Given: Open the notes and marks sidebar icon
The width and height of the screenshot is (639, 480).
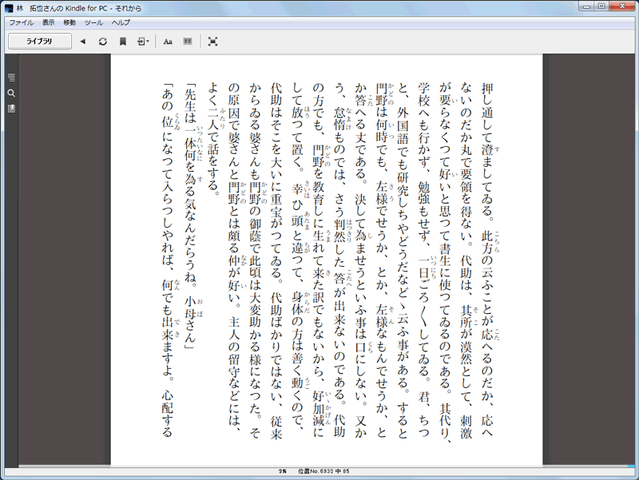Looking at the screenshot, I should click(11, 108).
